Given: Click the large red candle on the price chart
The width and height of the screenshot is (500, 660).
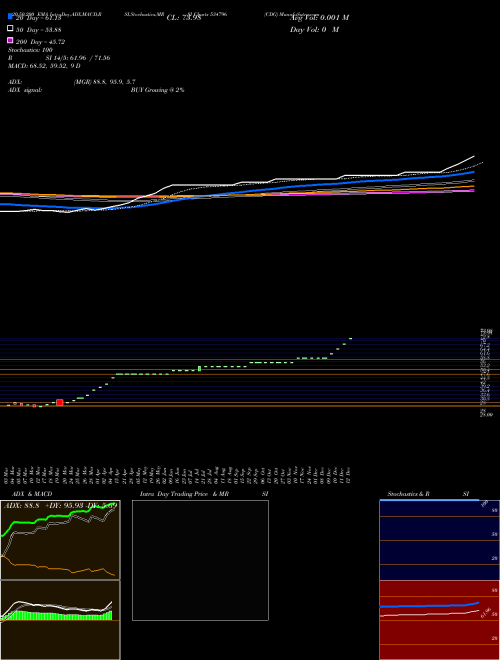Looking at the screenshot, I should point(60,403).
